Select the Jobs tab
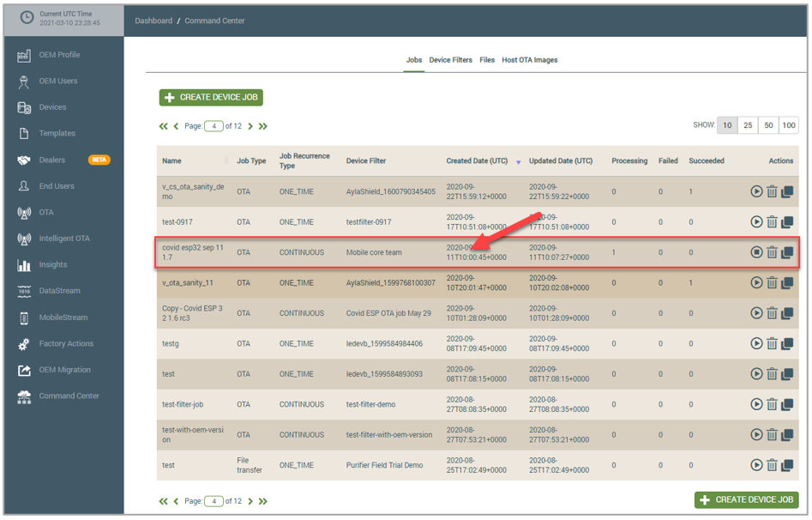Image resolution: width=812 pixels, height=520 pixels. tap(414, 60)
